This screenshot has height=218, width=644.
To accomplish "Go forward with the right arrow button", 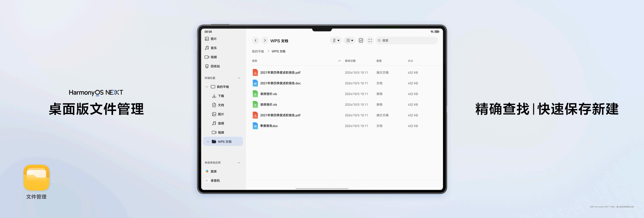I will (265, 41).
